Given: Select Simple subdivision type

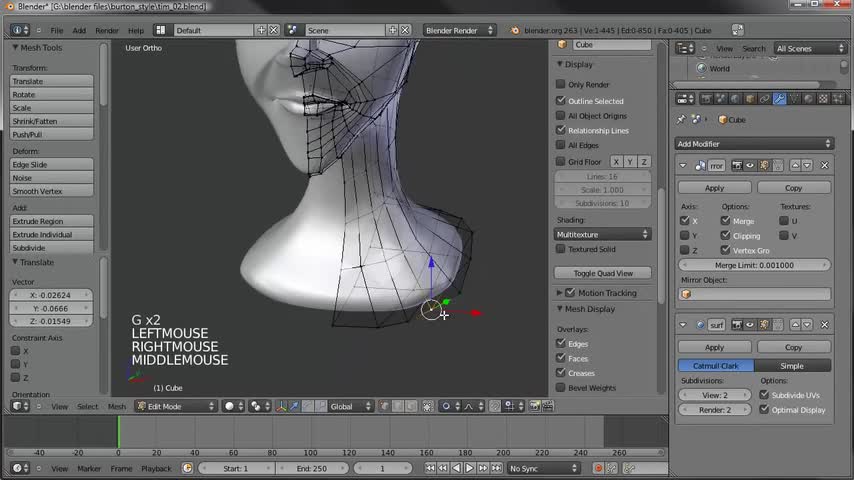Looking at the screenshot, I should 792,366.
